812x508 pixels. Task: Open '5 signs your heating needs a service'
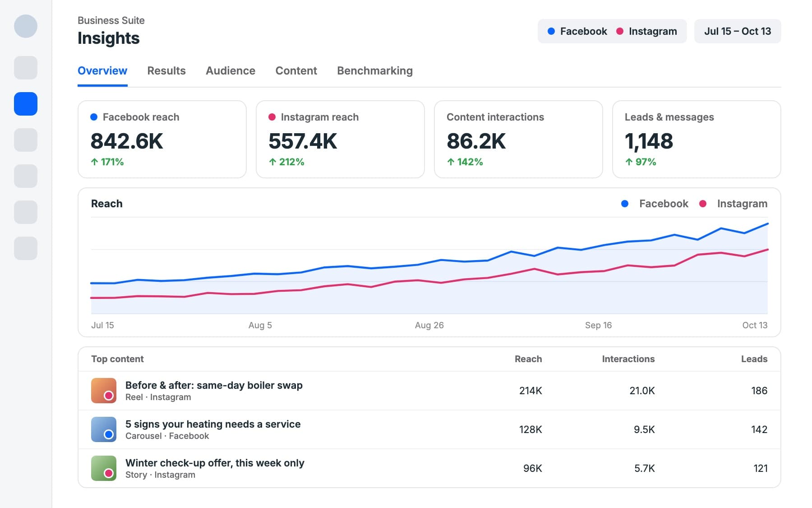point(213,424)
